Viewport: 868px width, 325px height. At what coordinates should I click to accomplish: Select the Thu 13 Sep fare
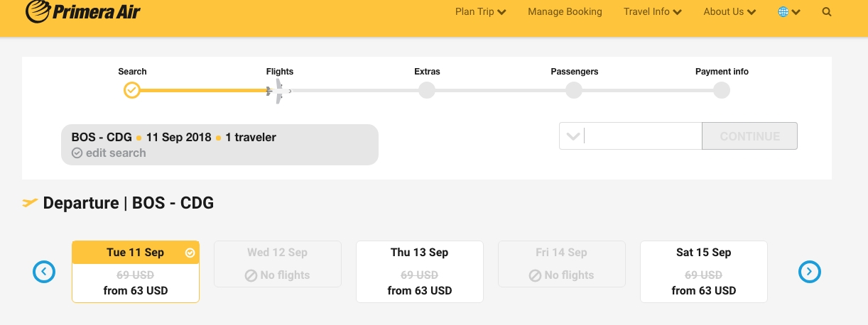point(420,272)
